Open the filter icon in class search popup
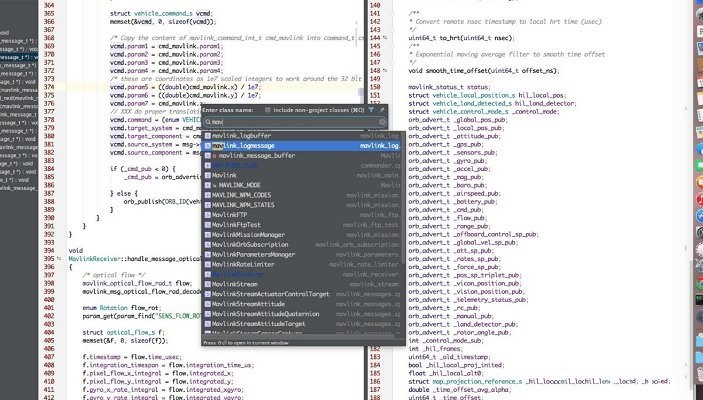The width and height of the screenshot is (703, 400). click(x=371, y=110)
